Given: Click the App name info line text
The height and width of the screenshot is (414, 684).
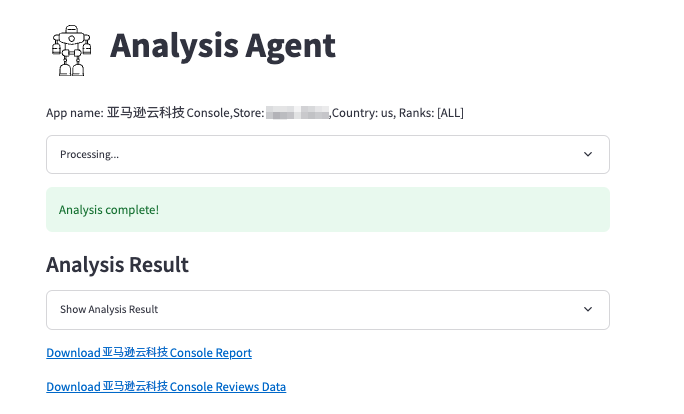Looking at the screenshot, I should pos(255,113).
